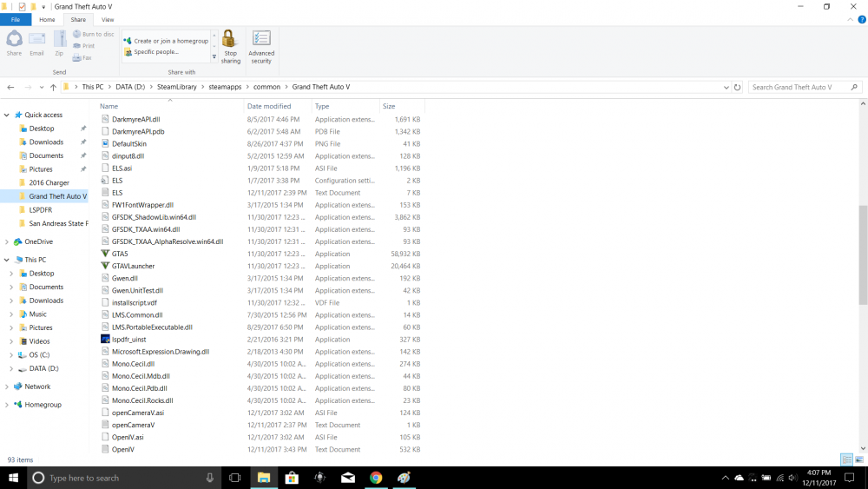Sort by Date modified column

click(x=277, y=106)
